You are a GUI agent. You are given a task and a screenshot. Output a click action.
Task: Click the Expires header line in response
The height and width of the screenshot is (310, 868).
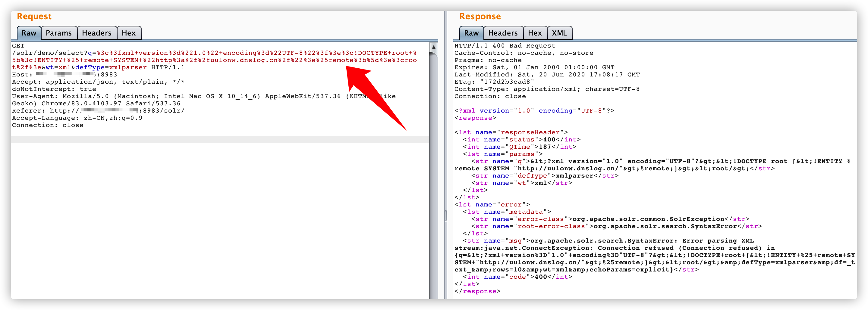534,67
